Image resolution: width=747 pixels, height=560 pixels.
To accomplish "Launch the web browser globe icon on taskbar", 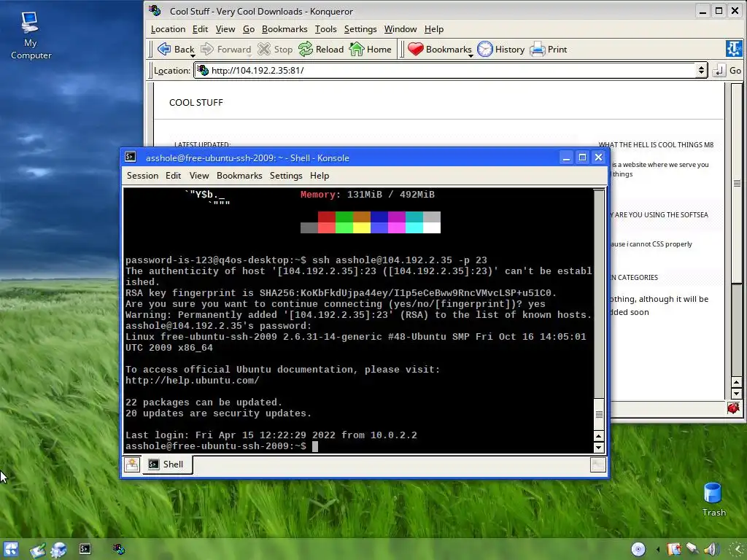I will [58, 550].
